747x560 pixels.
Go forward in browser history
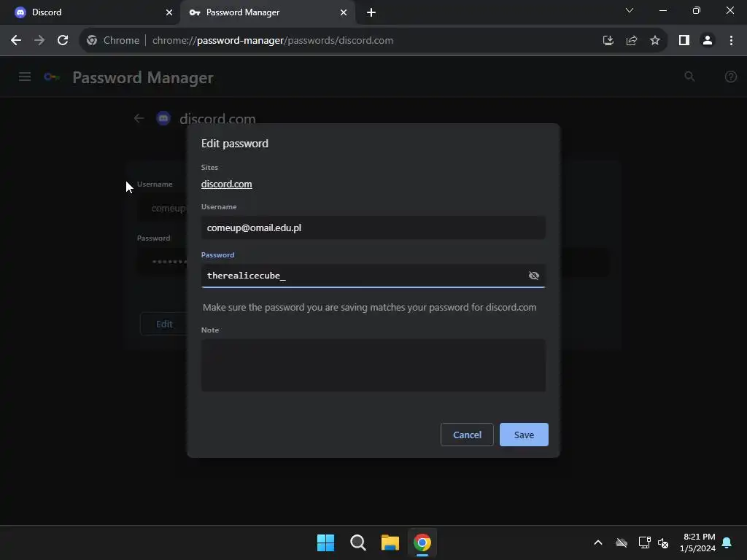click(x=39, y=41)
